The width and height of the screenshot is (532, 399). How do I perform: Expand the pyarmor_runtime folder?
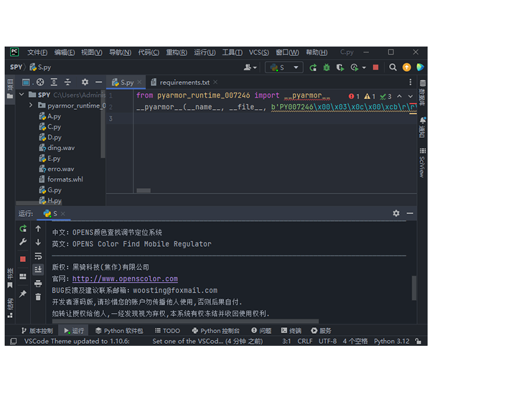[31, 105]
